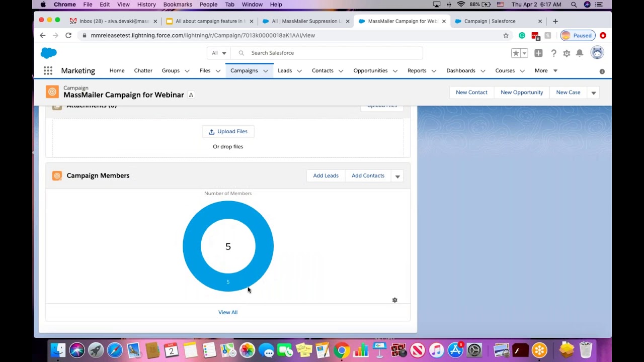Open Salesforce Help question mark icon
The image size is (644, 362).
click(x=553, y=53)
